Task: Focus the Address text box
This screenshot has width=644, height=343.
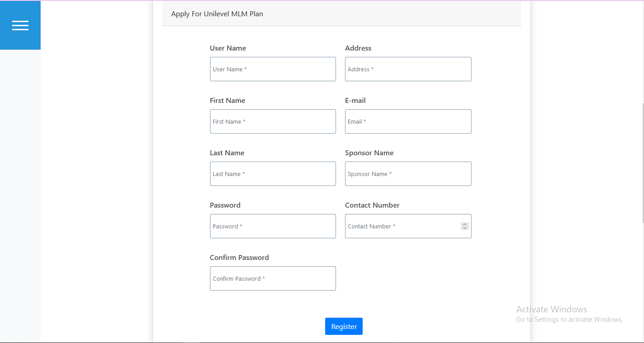Action: click(x=408, y=69)
